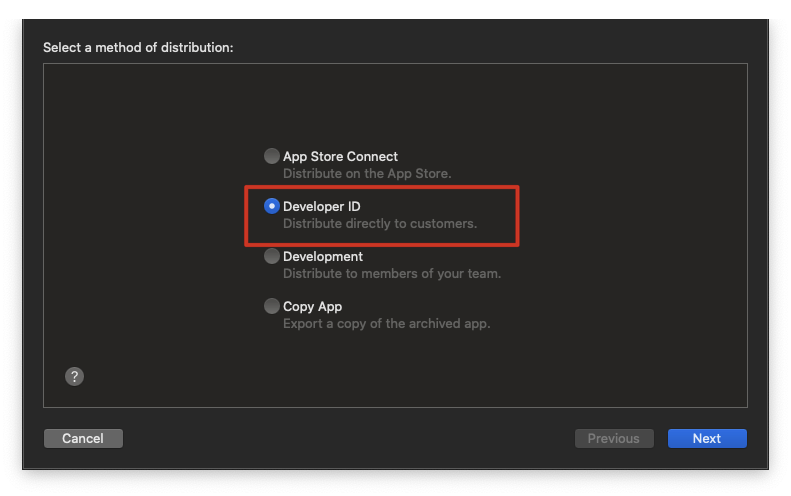Screen dimensions: 791x496
Task: Click the Developer ID label text
Action: [x=321, y=206]
